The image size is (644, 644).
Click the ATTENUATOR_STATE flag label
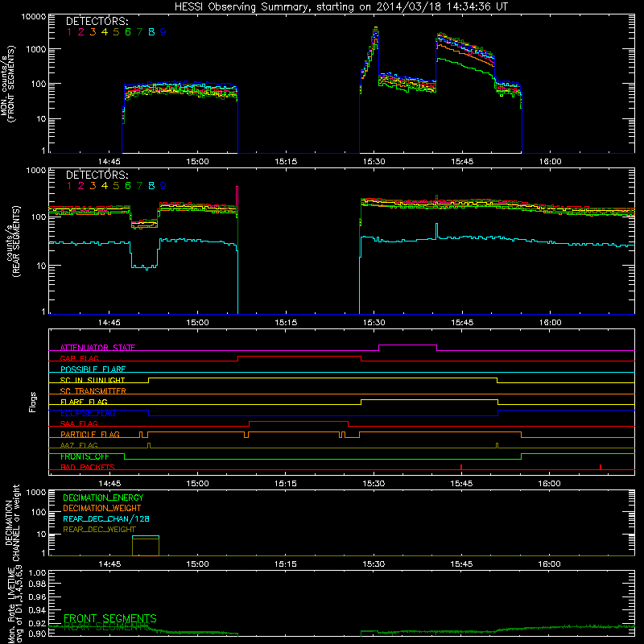pyautogui.click(x=97, y=348)
